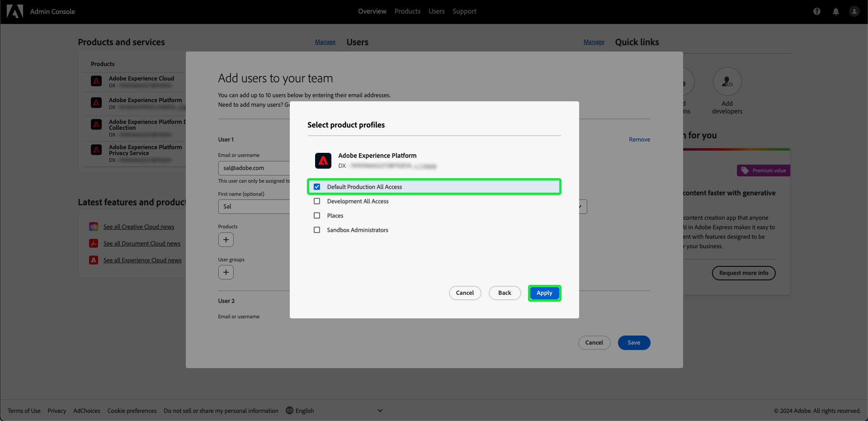This screenshot has width=868, height=421.
Task: Click Request more info button
Action: (x=744, y=273)
